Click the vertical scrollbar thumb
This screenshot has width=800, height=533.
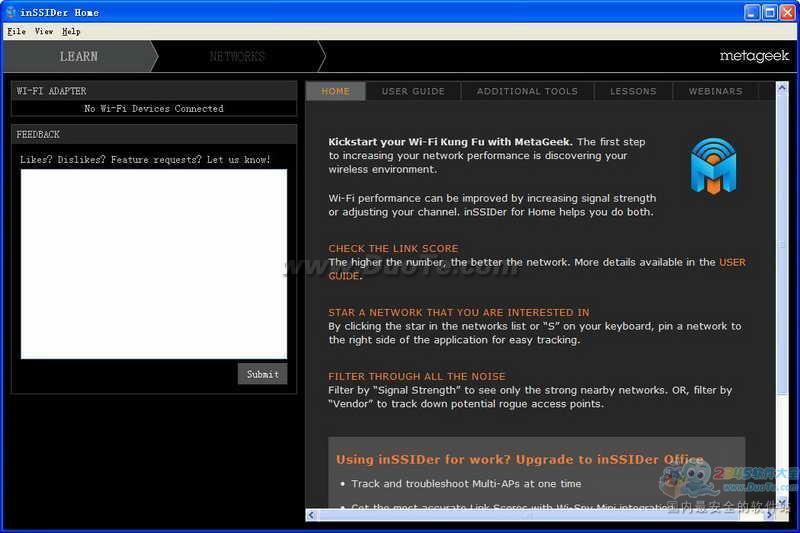(782, 244)
